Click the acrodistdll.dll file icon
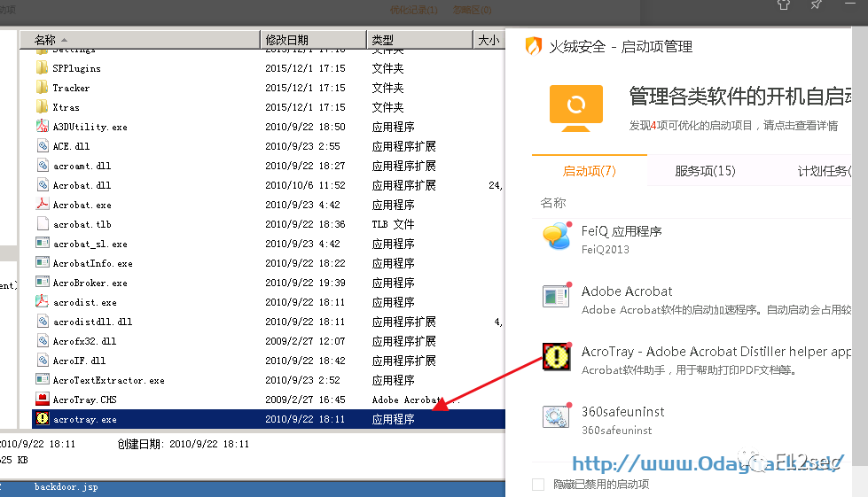This screenshot has height=497, width=868. click(43, 322)
